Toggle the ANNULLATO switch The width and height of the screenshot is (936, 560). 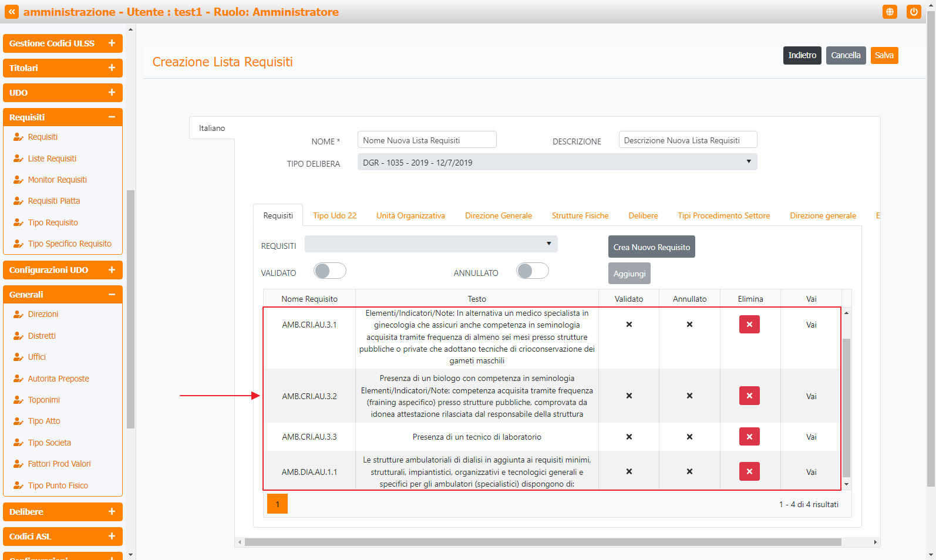[x=533, y=271]
